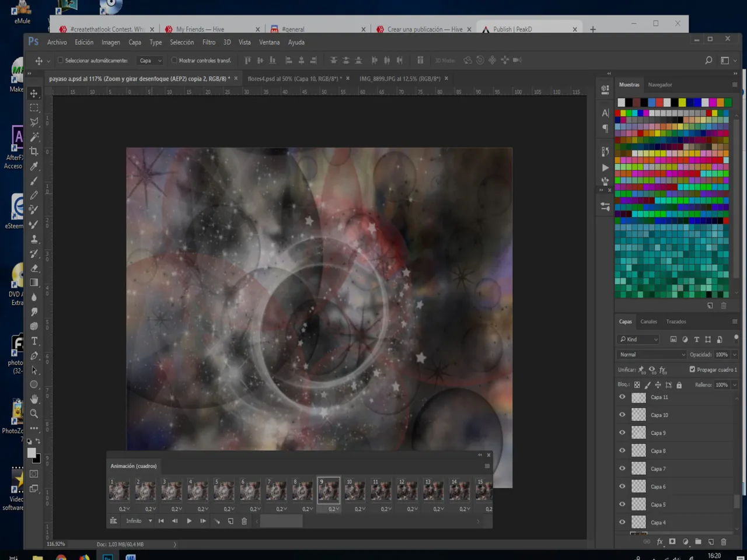Step to the next animation frame

click(x=203, y=521)
